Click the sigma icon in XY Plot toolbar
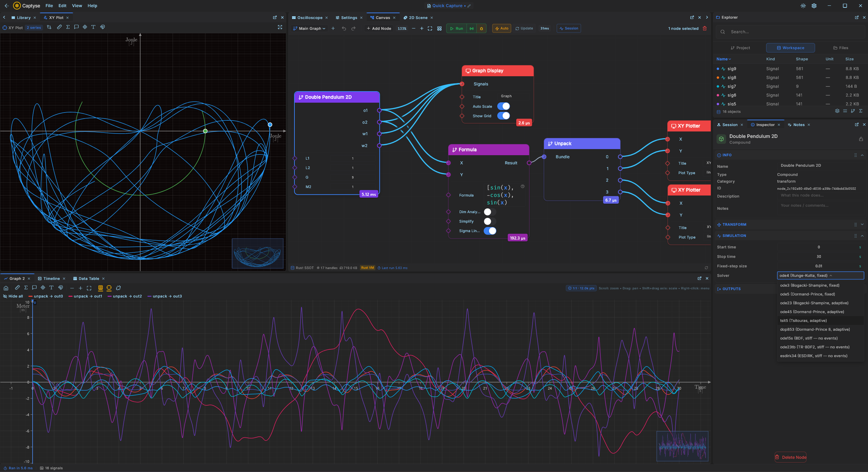 (68, 27)
